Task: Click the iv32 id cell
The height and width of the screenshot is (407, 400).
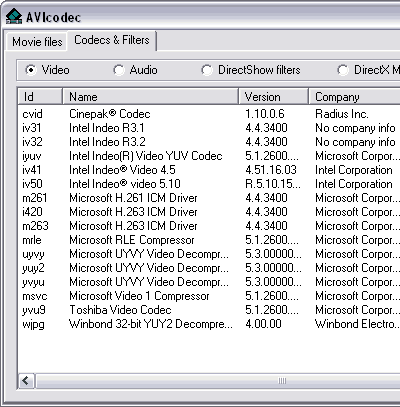Action: point(32,142)
